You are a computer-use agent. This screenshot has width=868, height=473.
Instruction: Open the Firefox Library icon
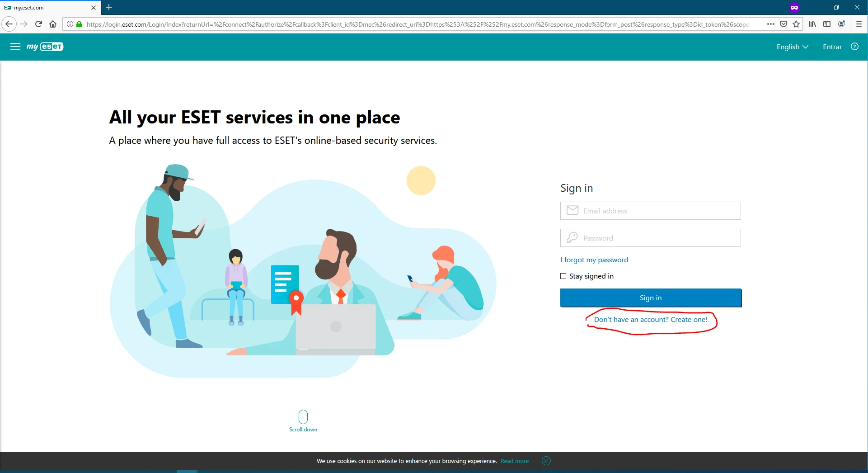pyautogui.click(x=812, y=24)
